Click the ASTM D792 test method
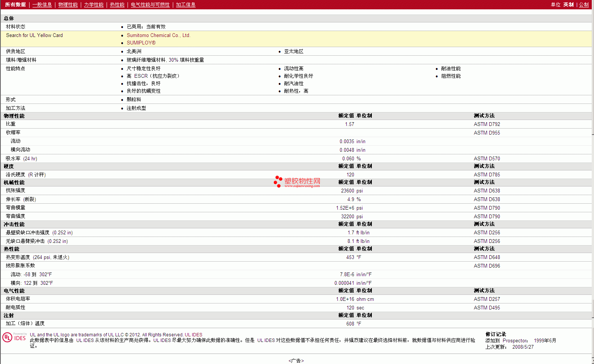 (x=487, y=124)
